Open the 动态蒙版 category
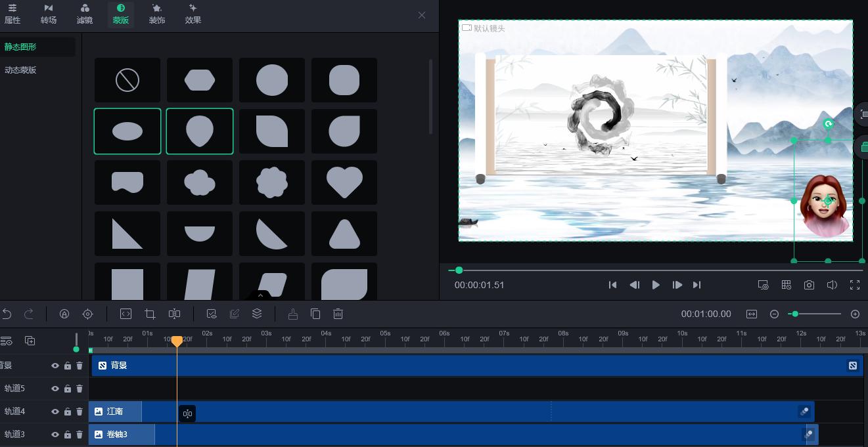The width and height of the screenshot is (868, 447). pos(20,70)
